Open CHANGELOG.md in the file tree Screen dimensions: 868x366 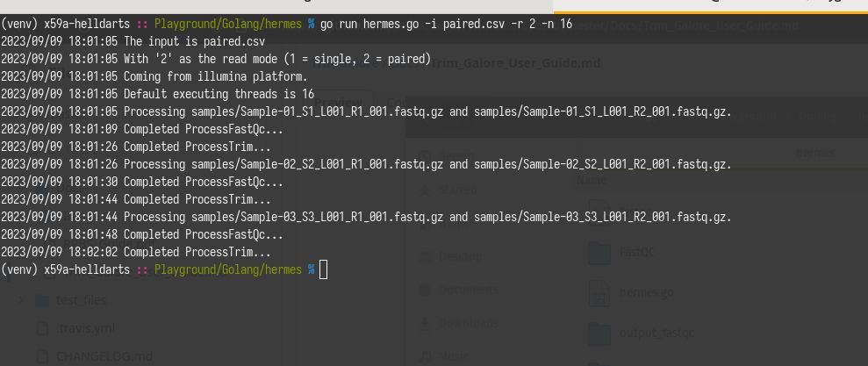click(104, 356)
